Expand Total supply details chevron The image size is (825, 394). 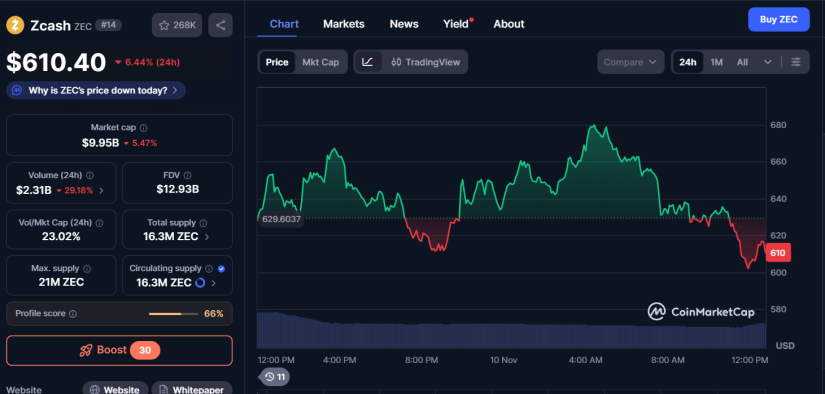206,237
